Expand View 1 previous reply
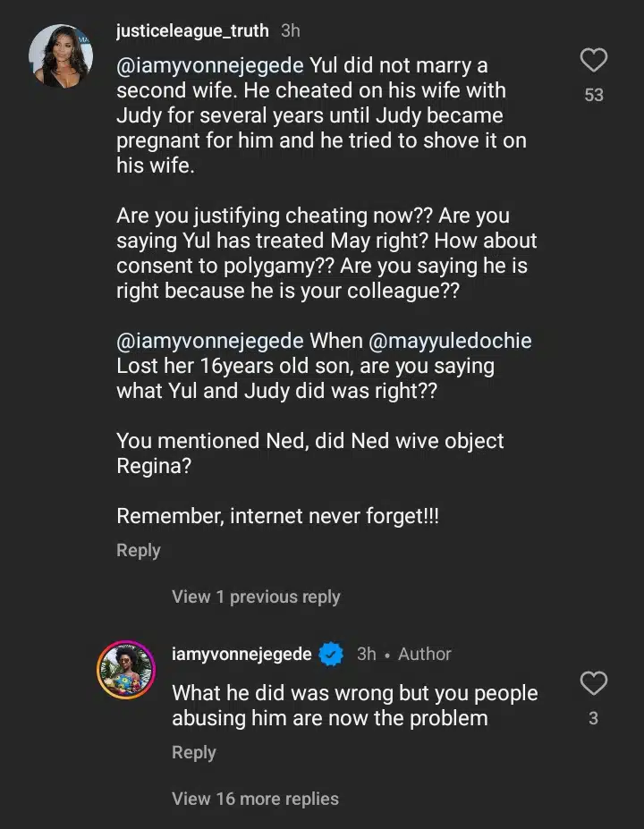This screenshot has height=829, width=644. (x=256, y=596)
